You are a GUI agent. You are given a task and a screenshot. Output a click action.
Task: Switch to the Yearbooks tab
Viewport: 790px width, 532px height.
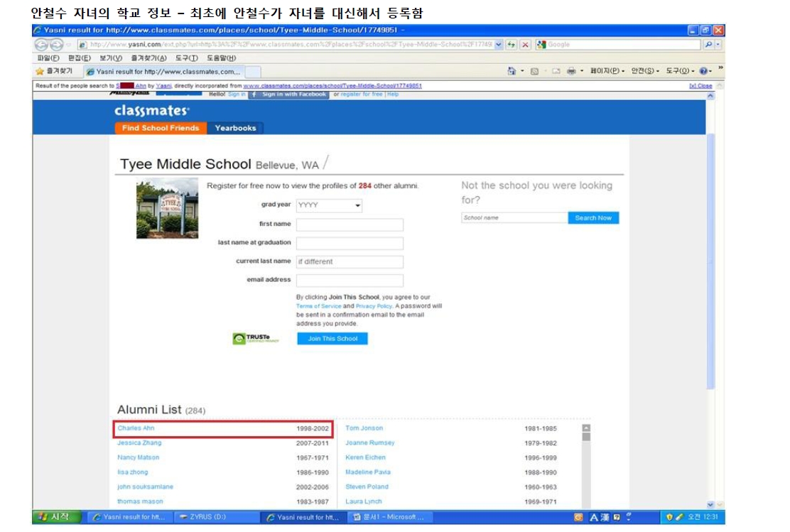coord(235,128)
